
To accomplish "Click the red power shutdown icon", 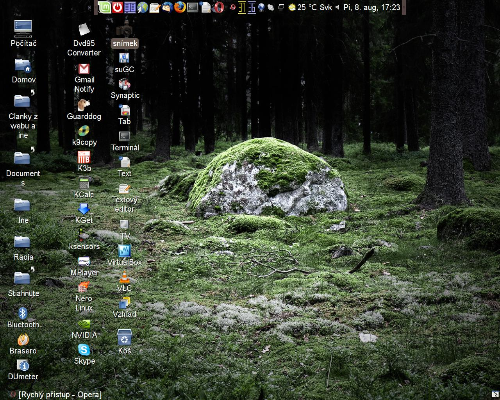I will (x=117, y=7).
